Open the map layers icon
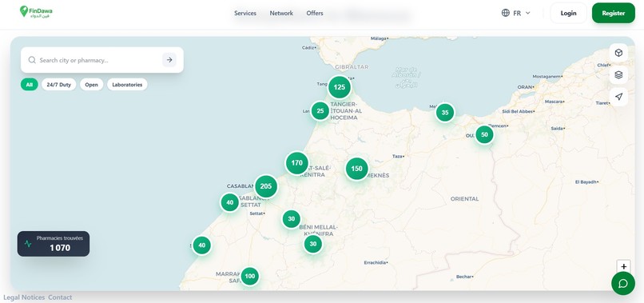This screenshot has width=644, height=303. (618, 75)
